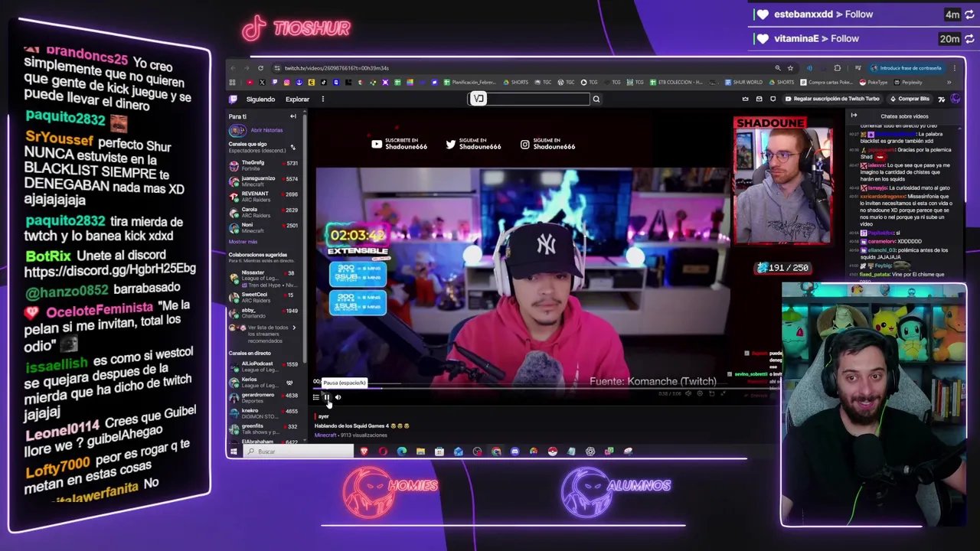The width and height of the screenshot is (980, 551).
Task: Open TheGrefg channel in sidebar
Action: tap(264, 165)
